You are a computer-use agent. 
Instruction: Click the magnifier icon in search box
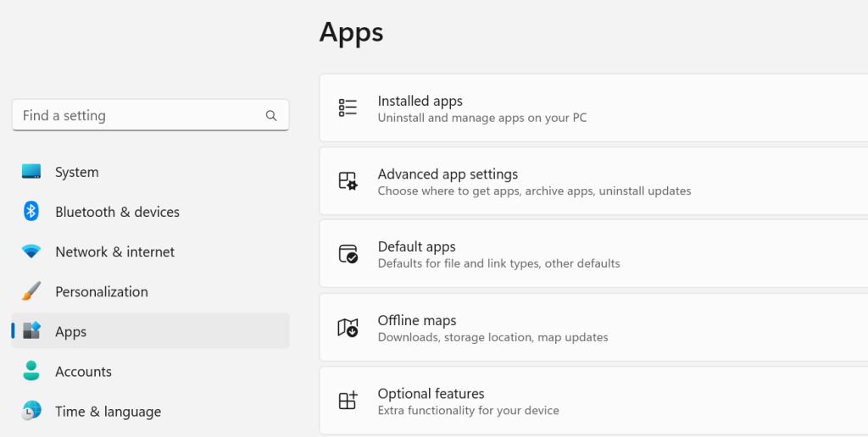[x=271, y=116]
